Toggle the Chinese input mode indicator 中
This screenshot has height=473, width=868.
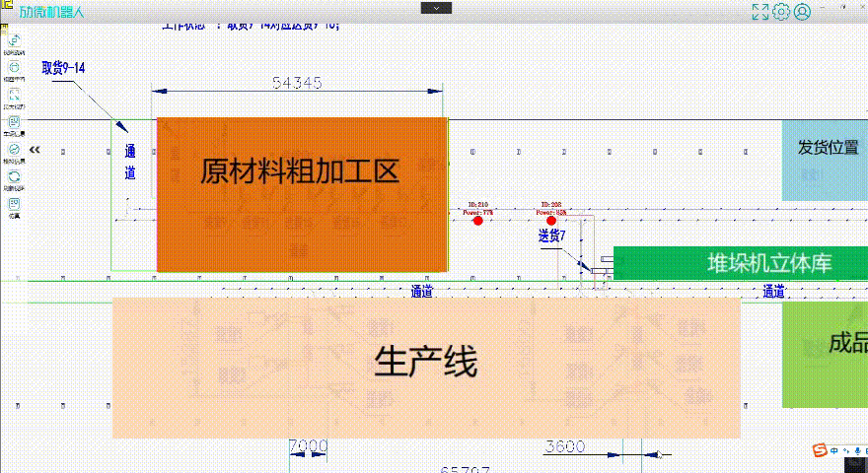(833, 450)
